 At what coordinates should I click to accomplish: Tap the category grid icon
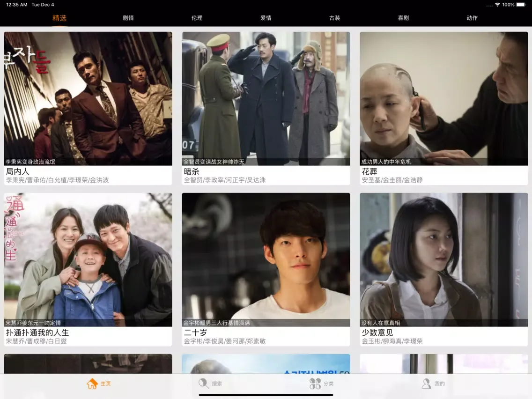point(315,384)
